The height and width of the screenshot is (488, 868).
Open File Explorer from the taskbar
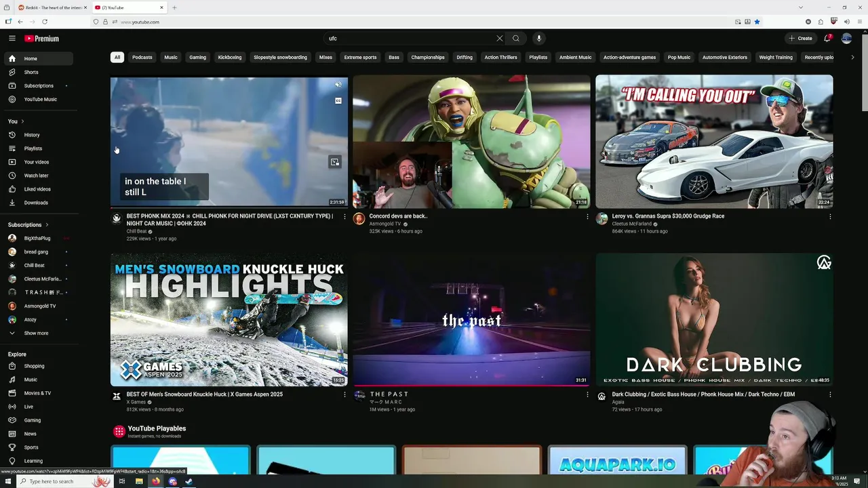pos(139,481)
